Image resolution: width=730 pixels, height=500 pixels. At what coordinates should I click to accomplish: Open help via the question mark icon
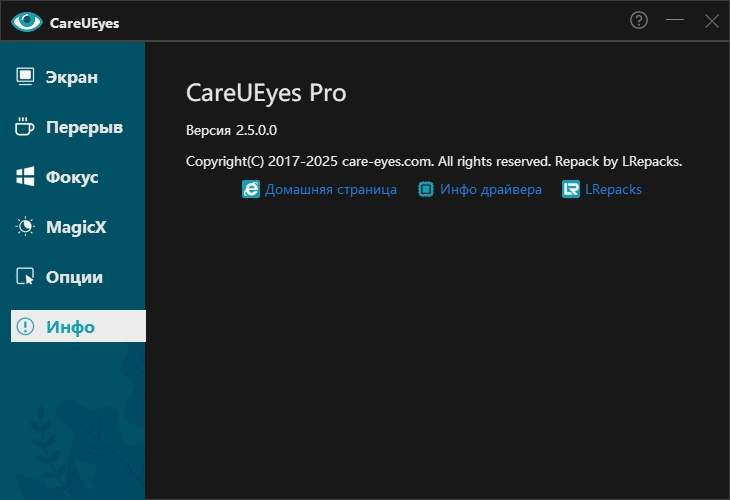[x=639, y=21]
